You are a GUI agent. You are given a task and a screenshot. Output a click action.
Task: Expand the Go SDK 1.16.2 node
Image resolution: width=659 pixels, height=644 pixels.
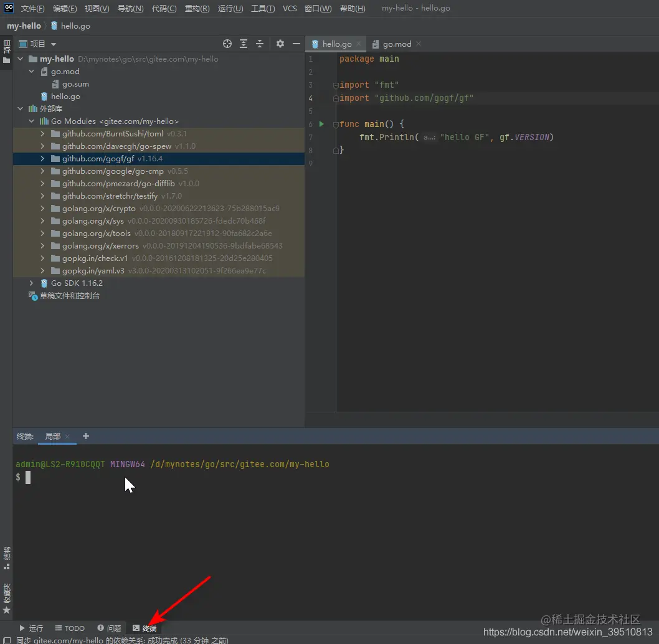32,283
